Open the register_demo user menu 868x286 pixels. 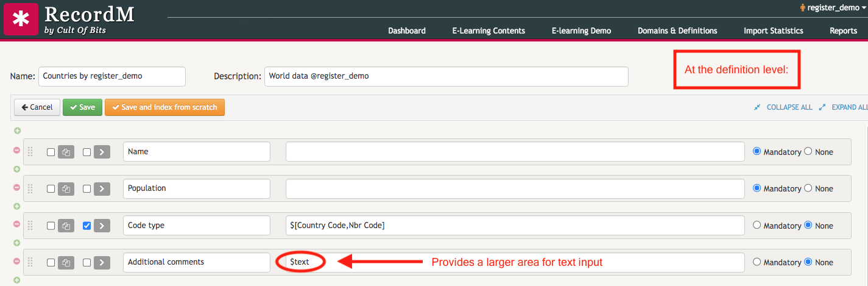click(x=833, y=7)
